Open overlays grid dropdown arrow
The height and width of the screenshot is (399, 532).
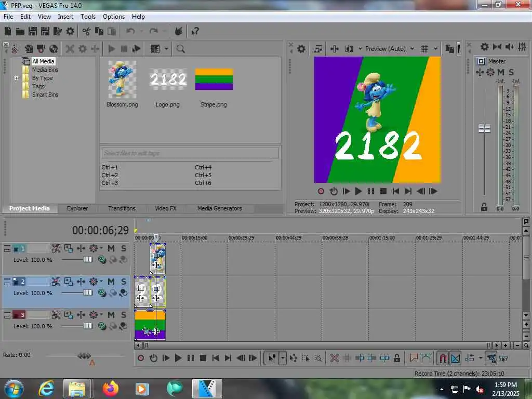[436, 49]
